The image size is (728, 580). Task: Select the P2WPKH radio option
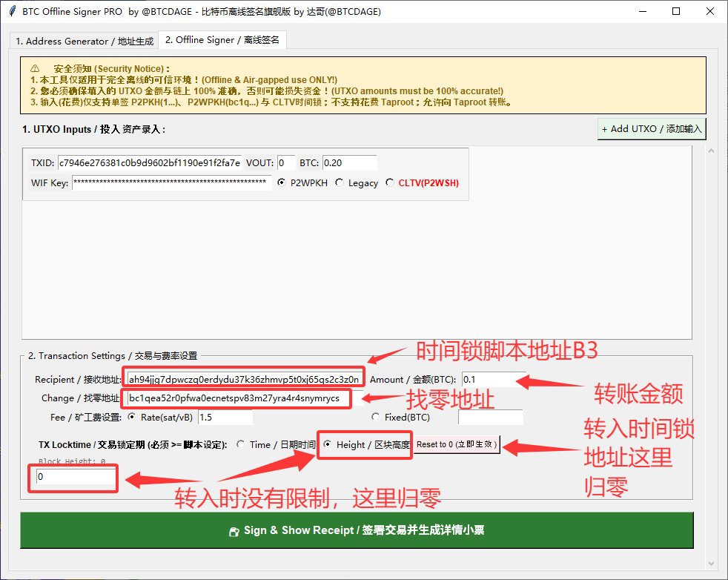[x=281, y=182]
